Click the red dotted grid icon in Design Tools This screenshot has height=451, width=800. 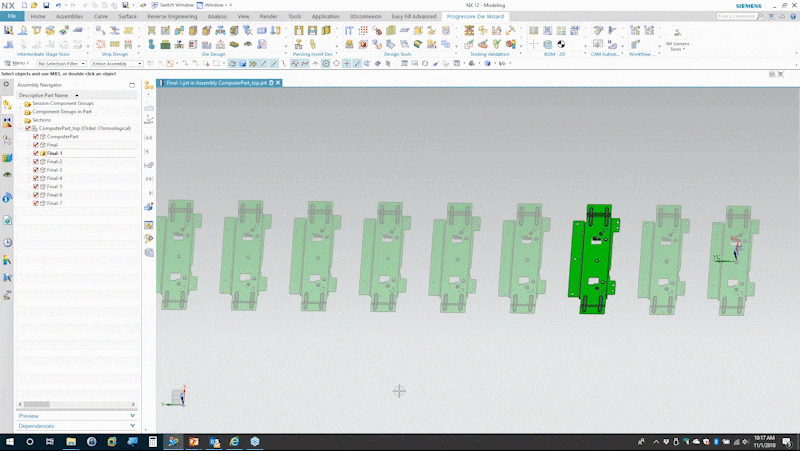pos(363,31)
